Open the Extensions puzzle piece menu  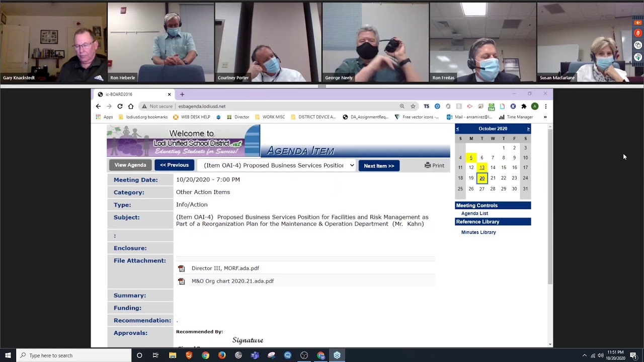(x=524, y=106)
